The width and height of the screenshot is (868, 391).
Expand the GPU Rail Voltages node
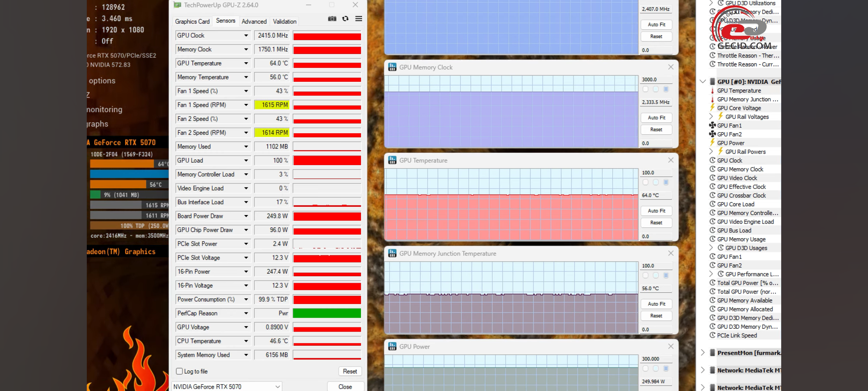coord(711,117)
